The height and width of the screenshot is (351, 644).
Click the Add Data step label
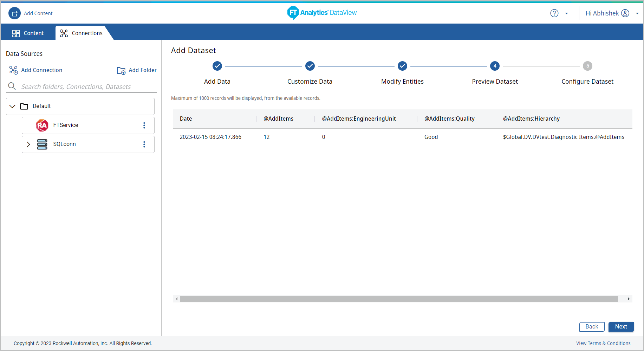click(x=217, y=82)
